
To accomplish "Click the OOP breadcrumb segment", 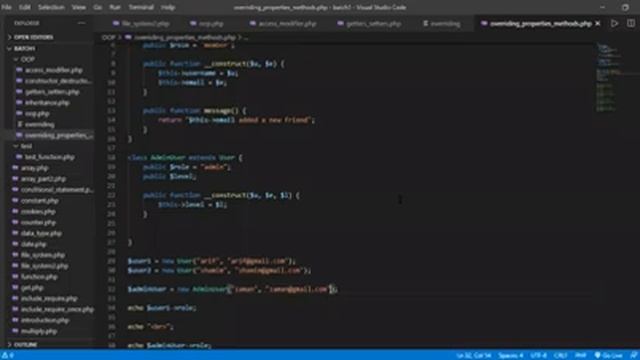I will coord(108,37).
